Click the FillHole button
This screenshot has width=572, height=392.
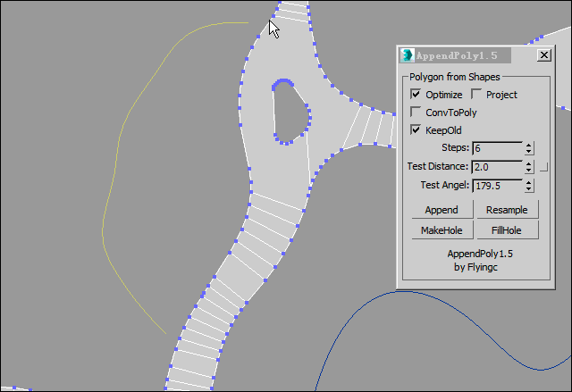(x=508, y=230)
